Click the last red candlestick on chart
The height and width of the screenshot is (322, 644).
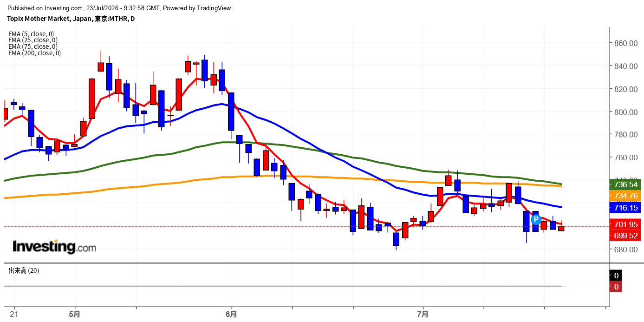pyautogui.click(x=561, y=228)
